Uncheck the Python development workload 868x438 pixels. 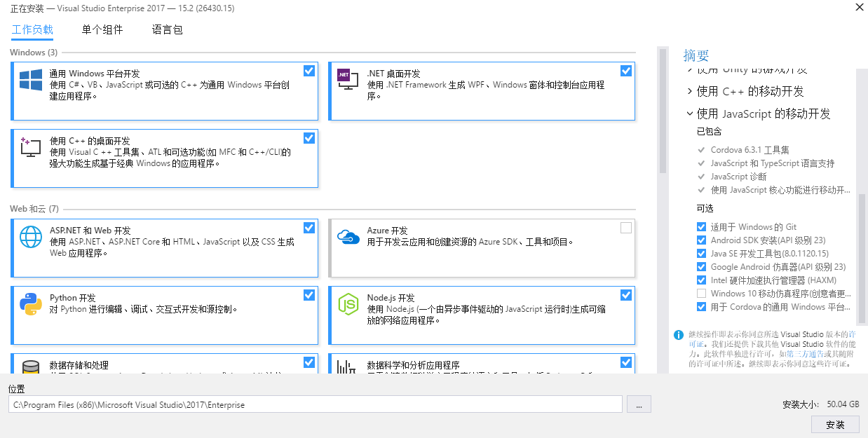(x=309, y=295)
